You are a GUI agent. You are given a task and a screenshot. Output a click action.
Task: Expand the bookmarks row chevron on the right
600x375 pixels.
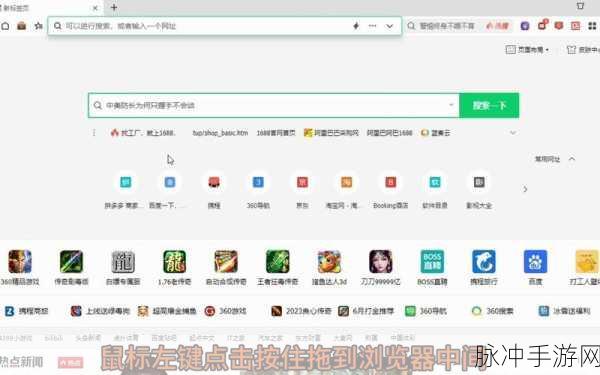tap(513, 133)
